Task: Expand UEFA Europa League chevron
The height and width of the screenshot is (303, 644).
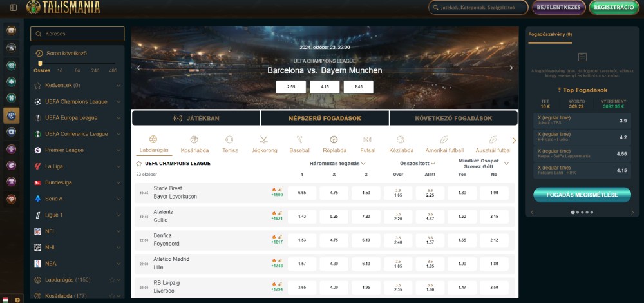Action: pos(118,118)
